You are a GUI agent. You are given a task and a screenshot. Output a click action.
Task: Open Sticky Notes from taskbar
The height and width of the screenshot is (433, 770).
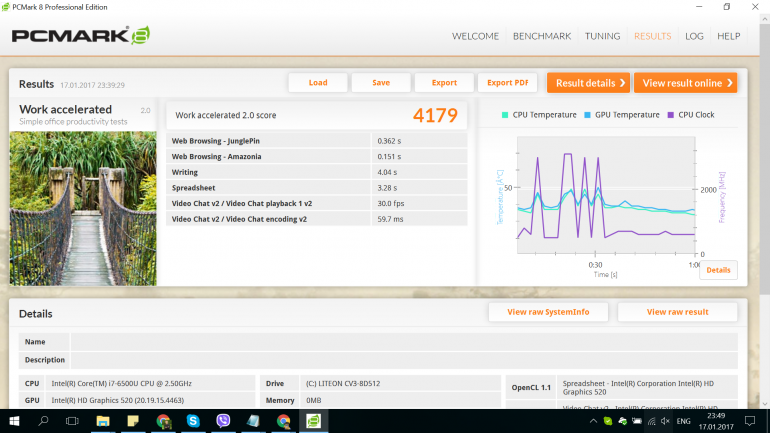click(133, 421)
